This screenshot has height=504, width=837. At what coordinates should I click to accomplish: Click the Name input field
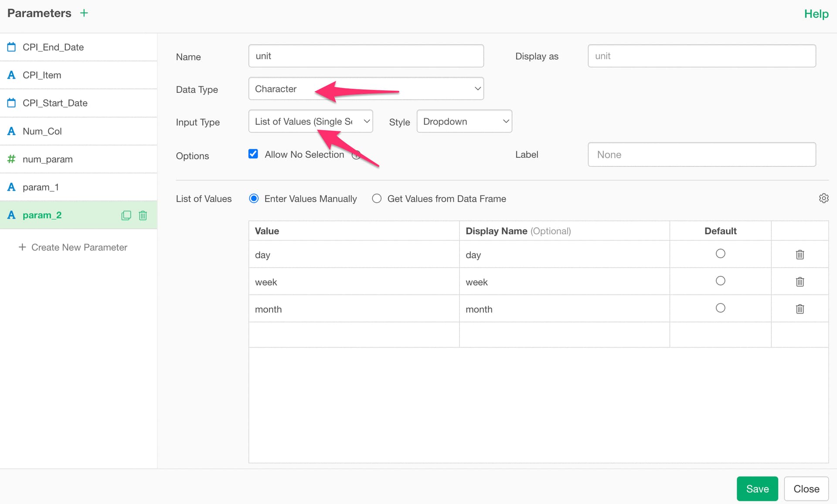pos(366,56)
